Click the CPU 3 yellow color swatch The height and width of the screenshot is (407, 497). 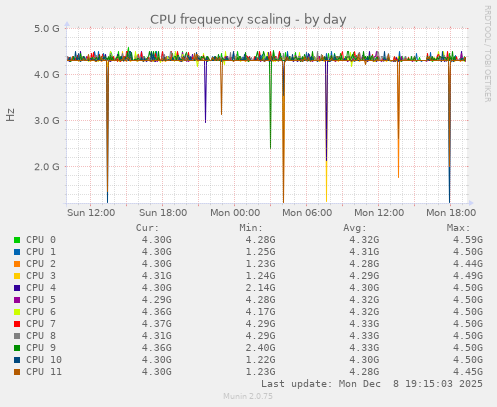point(17,276)
